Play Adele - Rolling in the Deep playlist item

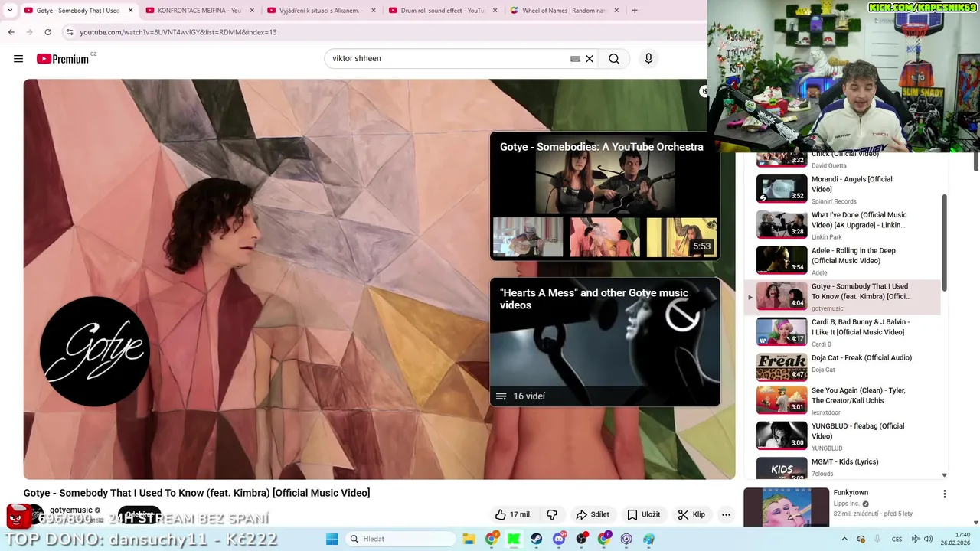843,261
